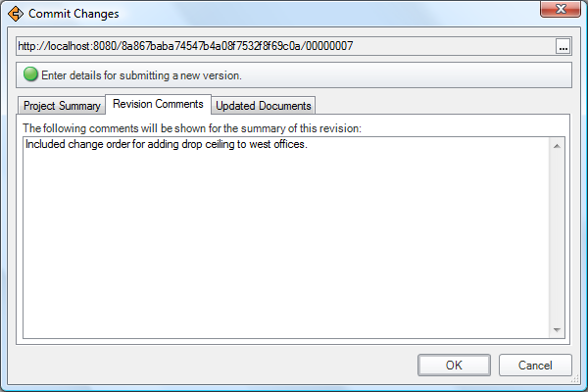
Task: Click the 'Enter details for submitting' status message
Action: click(x=141, y=75)
